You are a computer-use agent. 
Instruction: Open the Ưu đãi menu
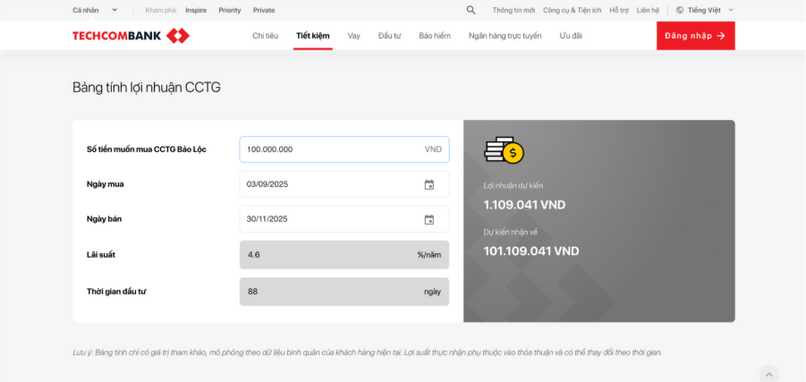tap(571, 36)
